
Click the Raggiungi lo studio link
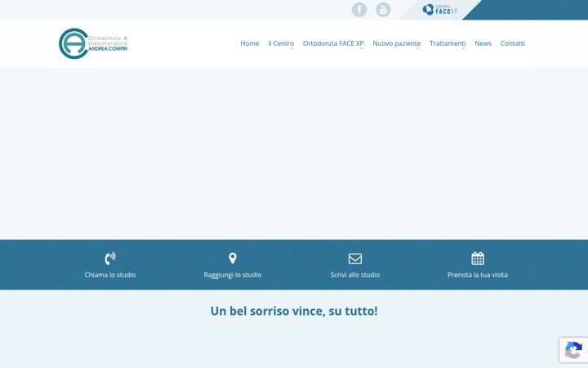coord(233,275)
